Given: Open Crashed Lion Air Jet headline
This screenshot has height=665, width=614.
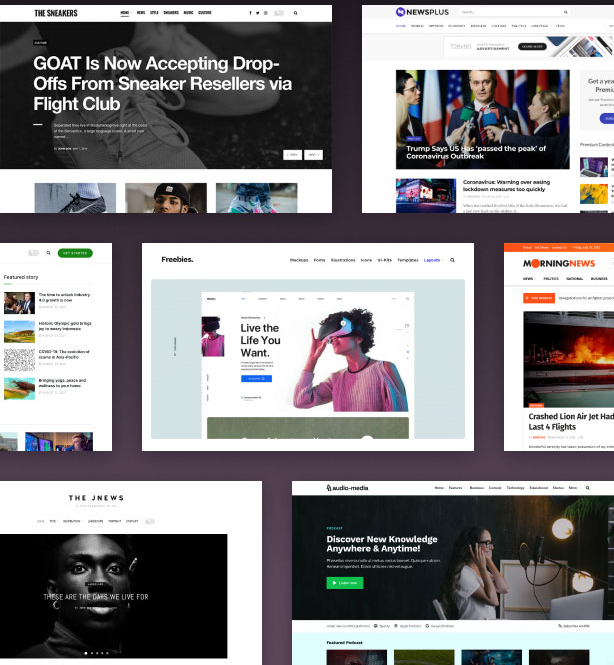Looking at the screenshot, I should [x=571, y=422].
